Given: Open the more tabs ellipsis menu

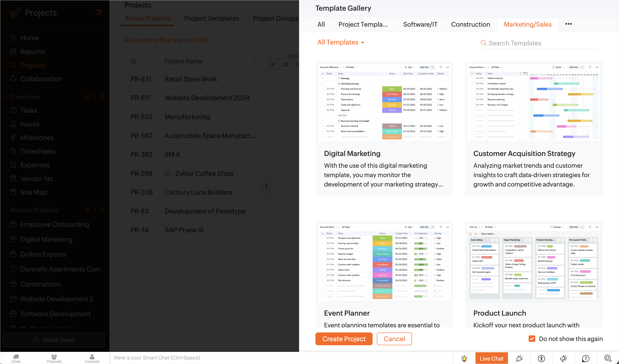Looking at the screenshot, I should [568, 24].
